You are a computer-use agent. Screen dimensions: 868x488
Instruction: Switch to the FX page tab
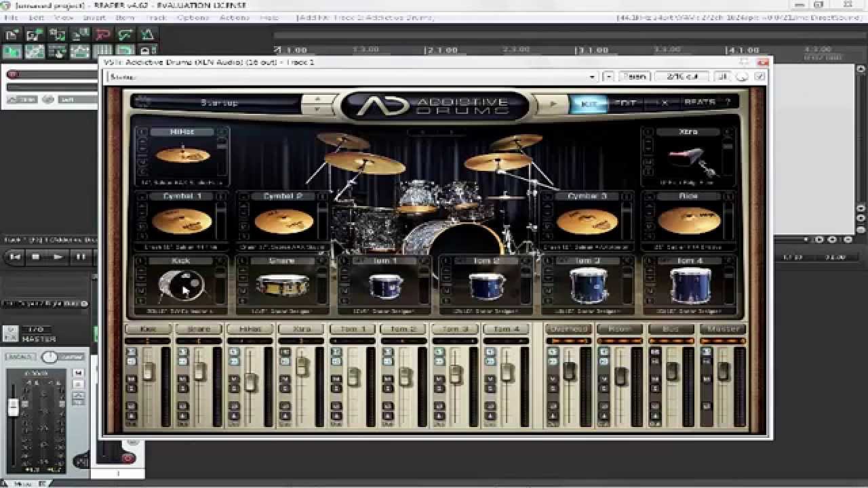click(663, 103)
